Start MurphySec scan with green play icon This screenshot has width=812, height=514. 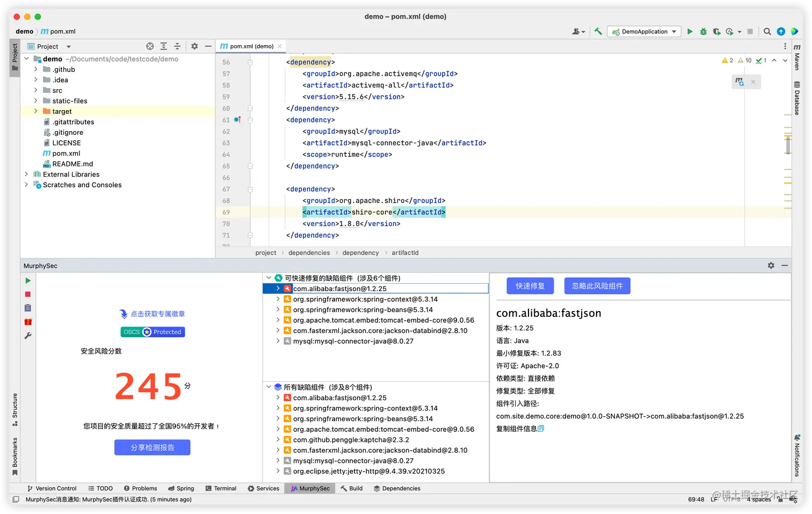[28, 281]
